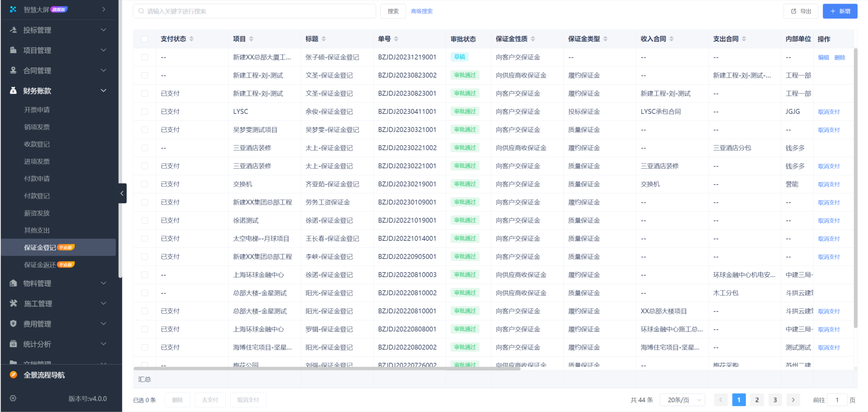The width and height of the screenshot is (868, 412).
Task: Open the 物料管理 module icon
Action: tap(14, 283)
